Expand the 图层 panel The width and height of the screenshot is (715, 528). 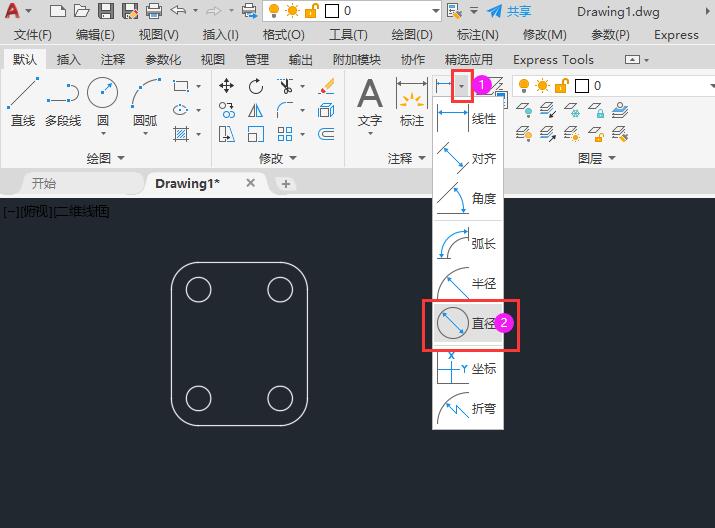tap(596, 158)
